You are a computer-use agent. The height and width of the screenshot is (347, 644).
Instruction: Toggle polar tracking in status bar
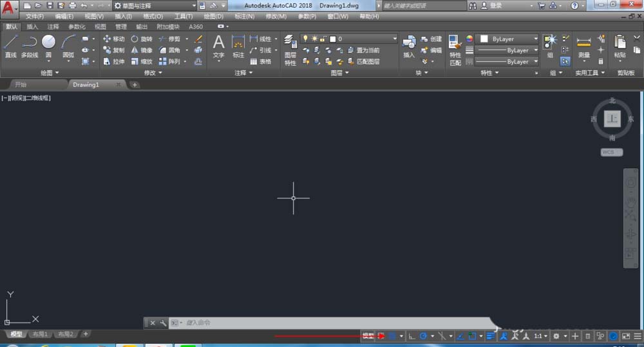[423, 336]
